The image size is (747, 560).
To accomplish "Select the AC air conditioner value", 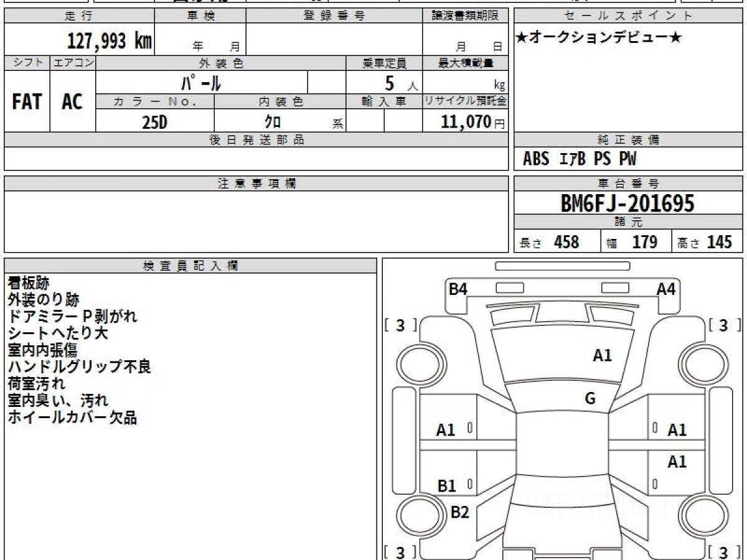I will (x=72, y=102).
